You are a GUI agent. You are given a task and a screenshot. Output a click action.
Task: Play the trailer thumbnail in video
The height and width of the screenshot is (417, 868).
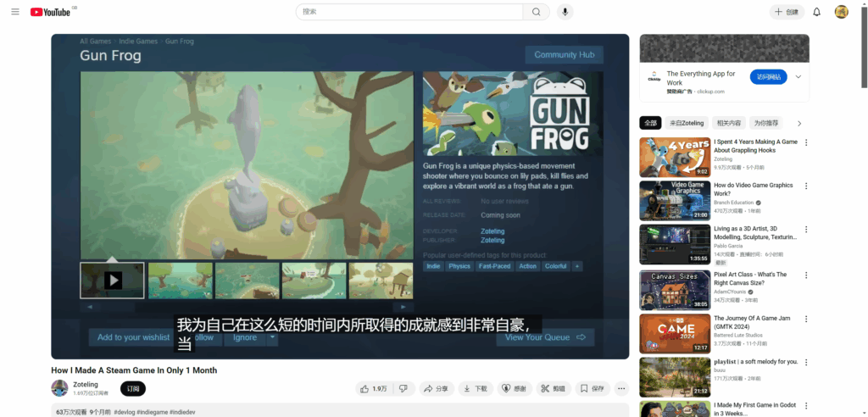coord(113,281)
